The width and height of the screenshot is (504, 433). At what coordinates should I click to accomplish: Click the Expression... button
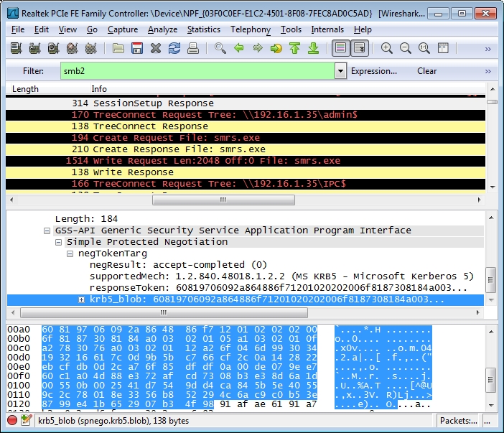tap(374, 71)
